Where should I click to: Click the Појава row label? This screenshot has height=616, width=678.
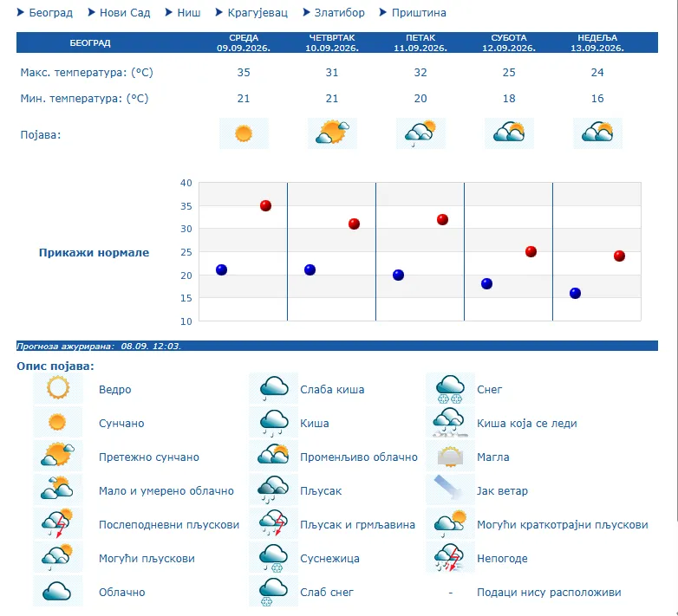pyautogui.click(x=41, y=135)
